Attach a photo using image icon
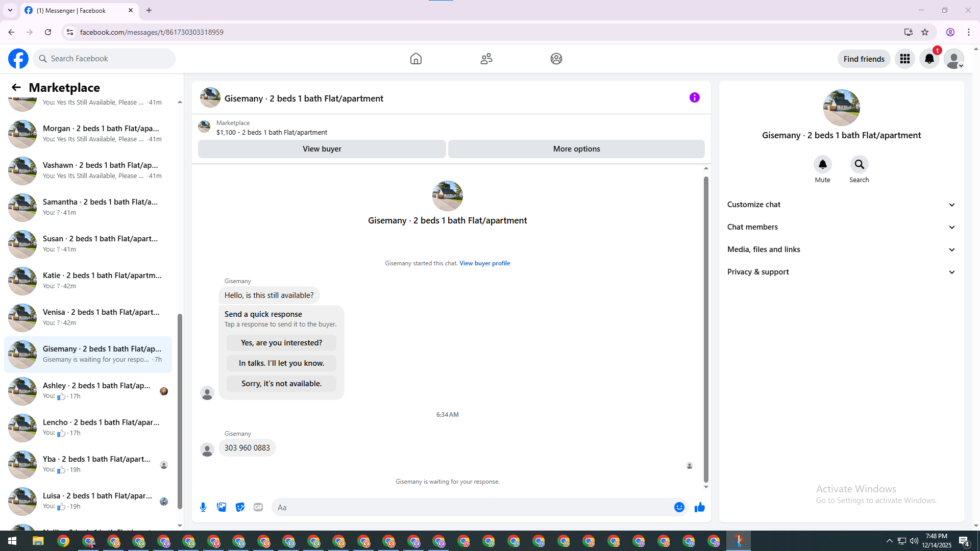Viewport: 980px width, 551px height. click(222, 507)
